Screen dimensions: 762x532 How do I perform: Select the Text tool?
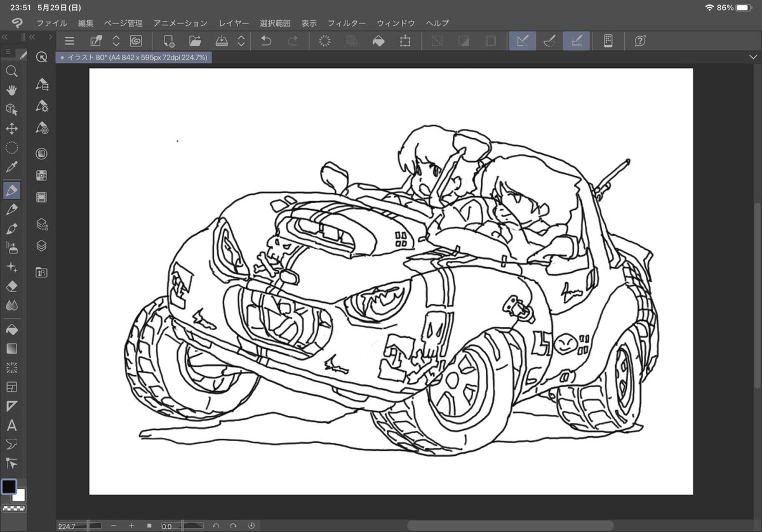(x=11, y=425)
